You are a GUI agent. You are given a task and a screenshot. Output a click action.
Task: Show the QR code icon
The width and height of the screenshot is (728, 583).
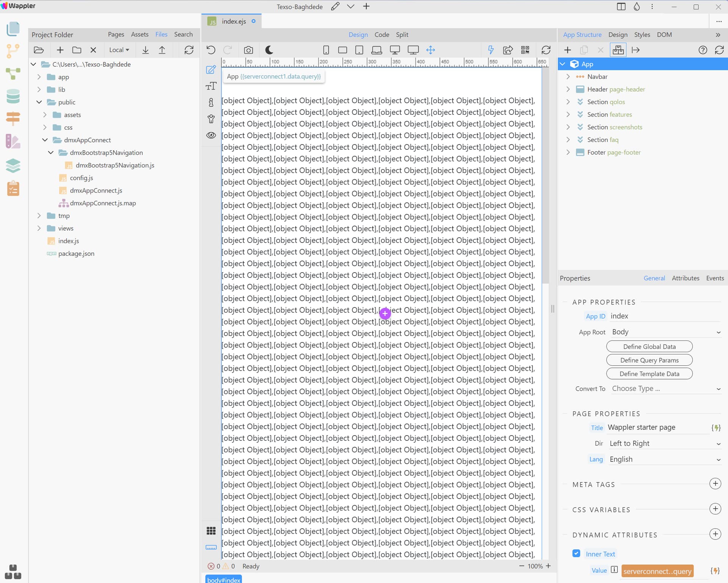click(525, 50)
